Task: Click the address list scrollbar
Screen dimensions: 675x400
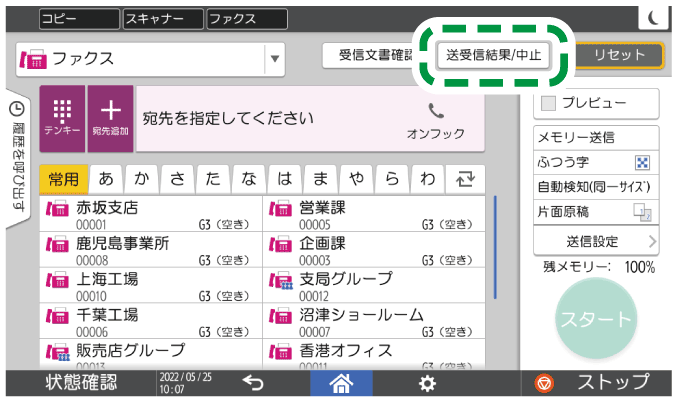Action: coord(495,247)
